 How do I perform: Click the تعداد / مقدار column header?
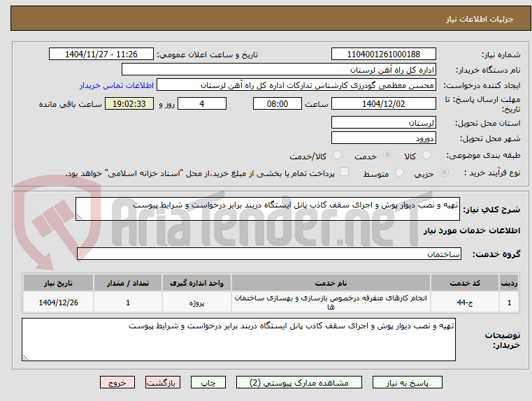pyautogui.click(x=128, y=283)
